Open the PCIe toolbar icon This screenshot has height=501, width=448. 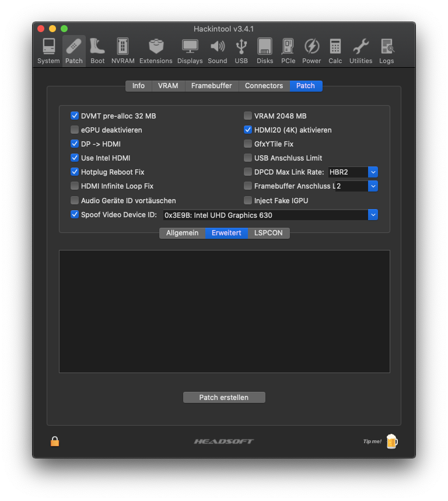click(288, 51)
